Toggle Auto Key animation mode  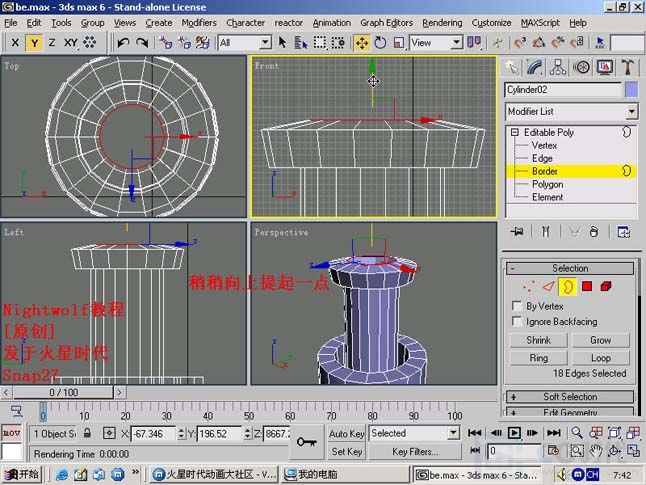click(346, 433)
